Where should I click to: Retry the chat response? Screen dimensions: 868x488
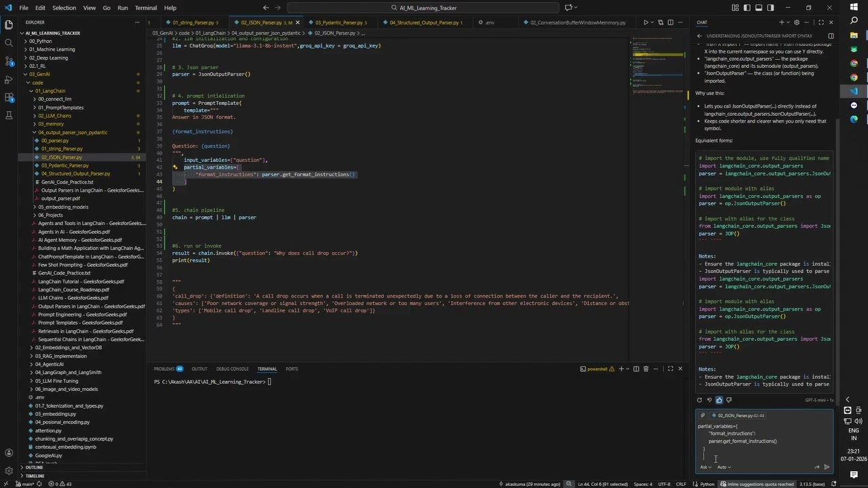tap(700, 400)
